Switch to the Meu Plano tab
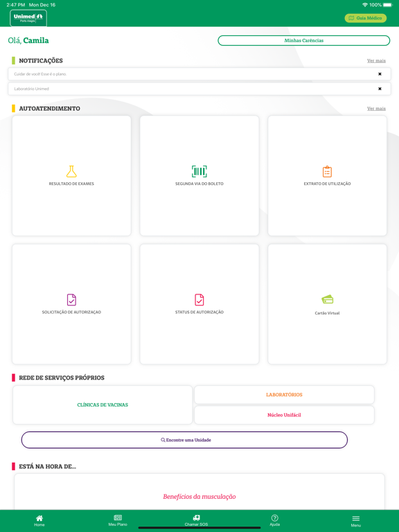The width and height of the screenshot is (399, 532). coord(118,520)
